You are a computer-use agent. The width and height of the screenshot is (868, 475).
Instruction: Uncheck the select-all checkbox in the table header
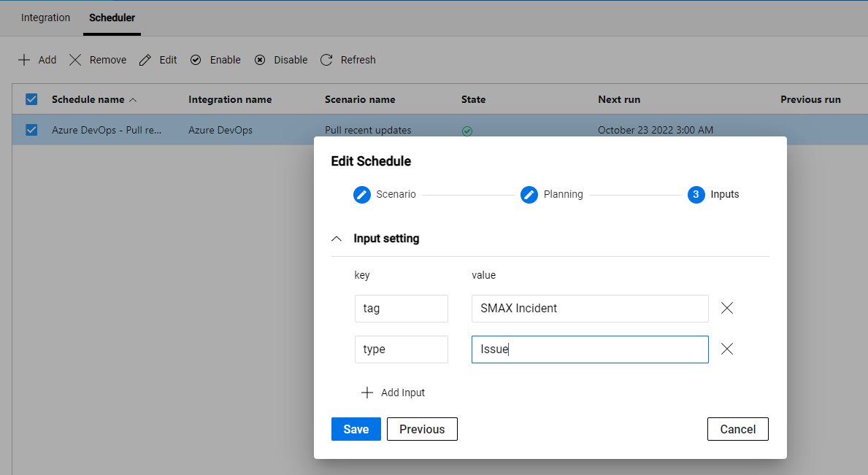[x=30, y=99]
